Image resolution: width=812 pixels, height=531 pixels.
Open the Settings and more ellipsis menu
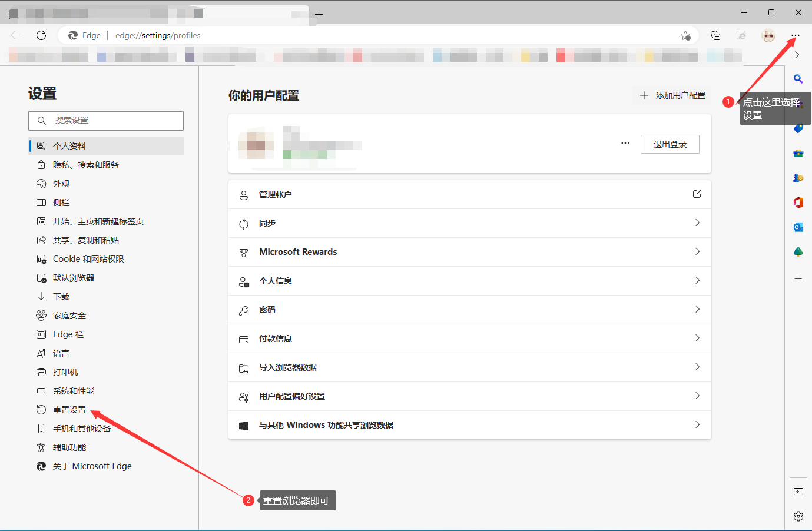[796, 35]
